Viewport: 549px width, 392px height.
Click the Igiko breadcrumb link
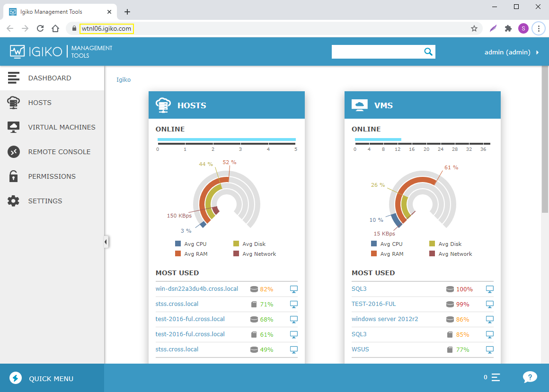(x=123, y=80)
